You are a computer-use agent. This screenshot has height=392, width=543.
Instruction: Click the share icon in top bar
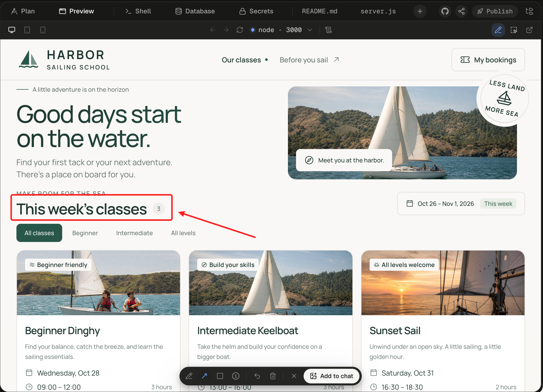click(461, 11)
